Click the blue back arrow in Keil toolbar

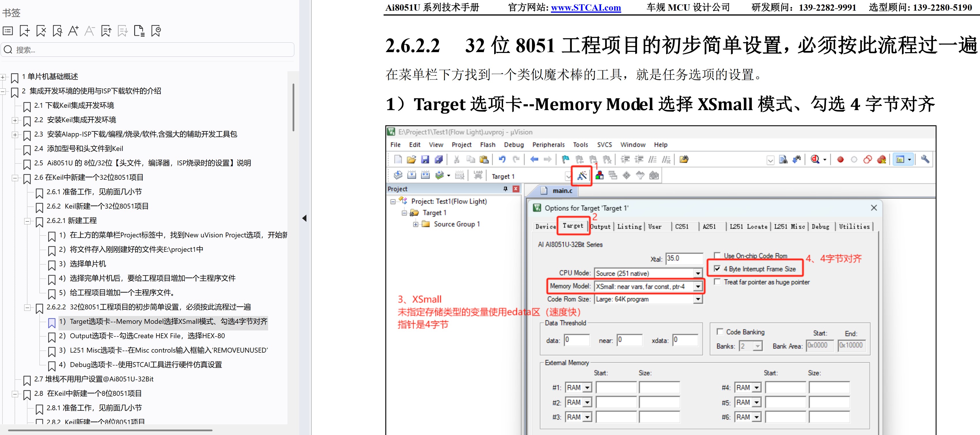pyautogui.click(x=534, y=160)
